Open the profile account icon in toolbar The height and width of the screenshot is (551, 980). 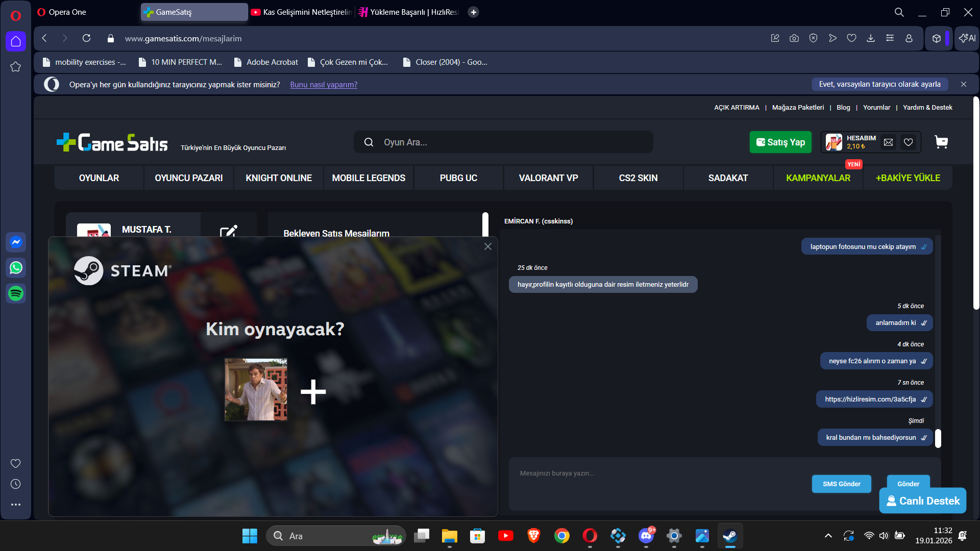[x=909, y=38]
